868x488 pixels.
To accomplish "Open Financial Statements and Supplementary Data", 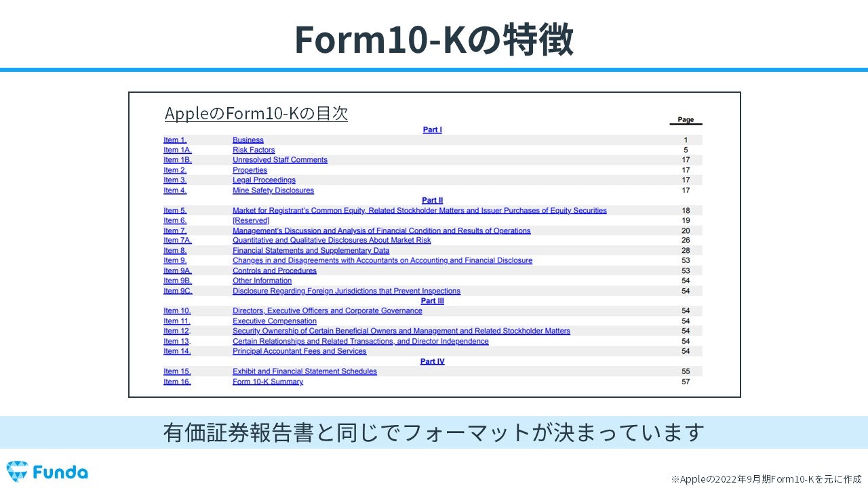I will tap(311, 250).
